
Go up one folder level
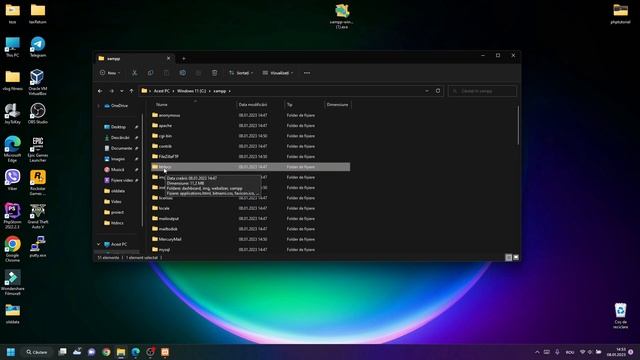[131, 91]
